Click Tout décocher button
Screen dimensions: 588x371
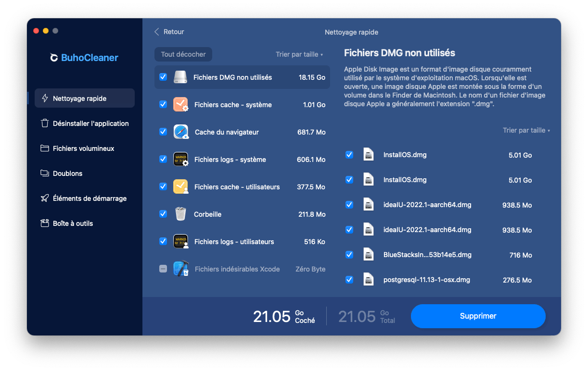pyautogui.click(x=183, y=54)
